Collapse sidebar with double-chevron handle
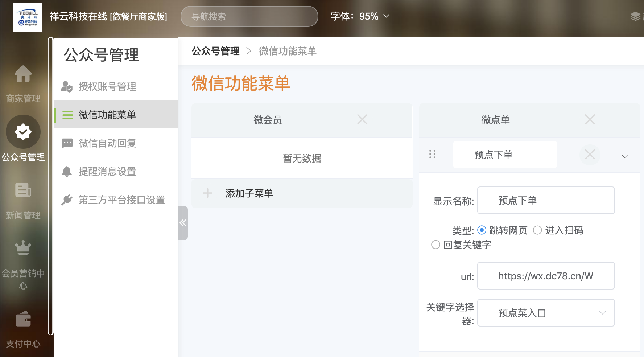The width and height of the screenshot is (644, 357). point(183,223)
